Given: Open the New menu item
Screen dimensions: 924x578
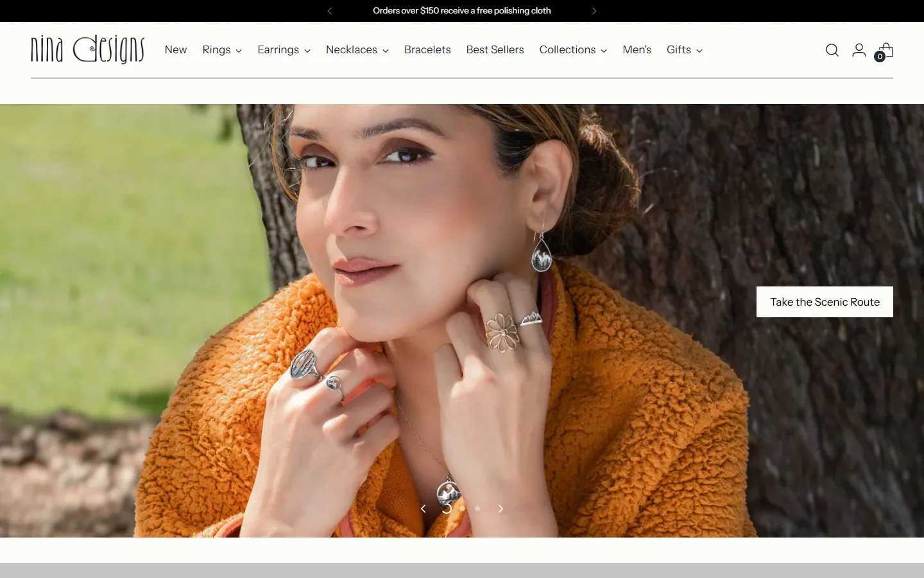Looking at the screenshot, I should click(x=176, y=50).
